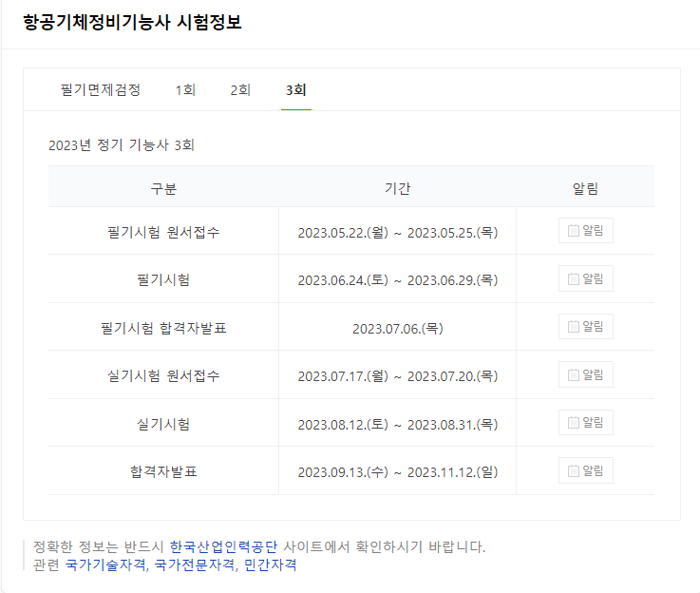This screenshot has width=700, height=593.
Task: Set 알림 for 필기시험 합격자발표 row
Action: click(585, 326)
